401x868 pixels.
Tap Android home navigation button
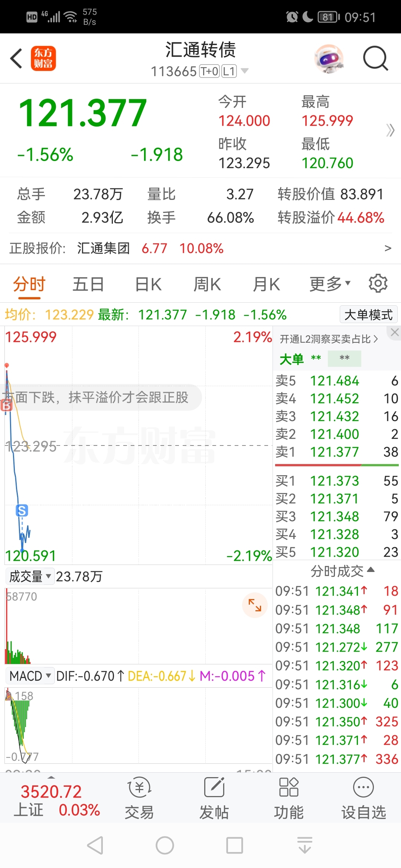coord(165,845)
